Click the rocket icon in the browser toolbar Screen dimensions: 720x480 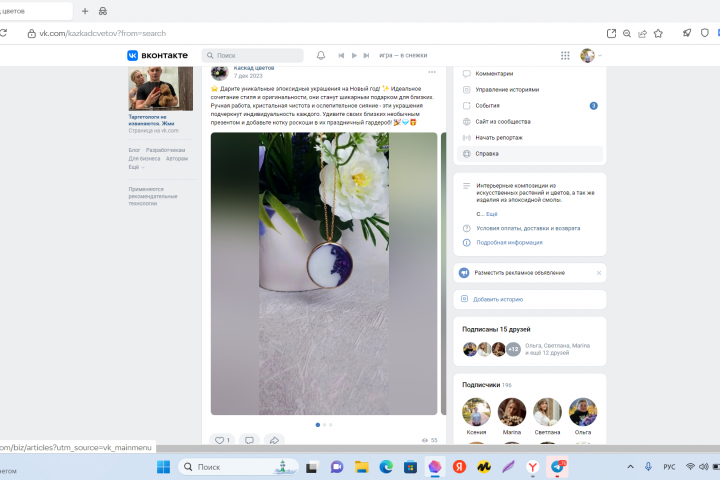(687, 33)
